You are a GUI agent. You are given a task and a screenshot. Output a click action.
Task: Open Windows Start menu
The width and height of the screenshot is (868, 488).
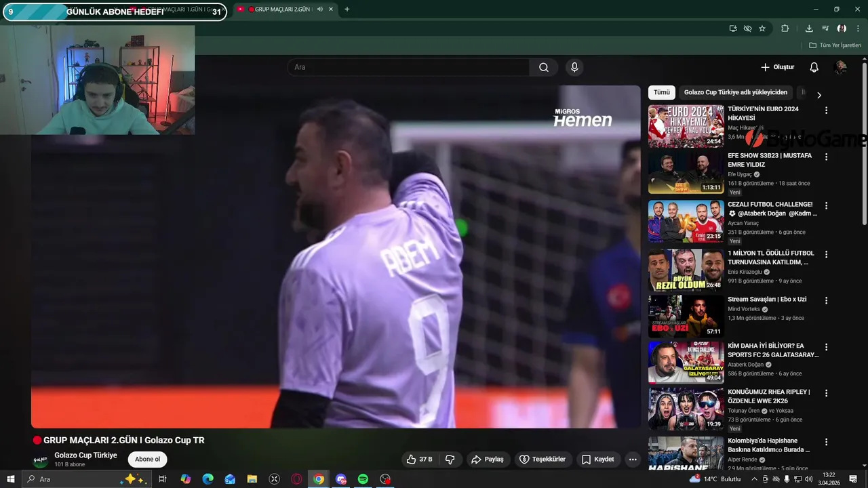click(x=11, y=479)
